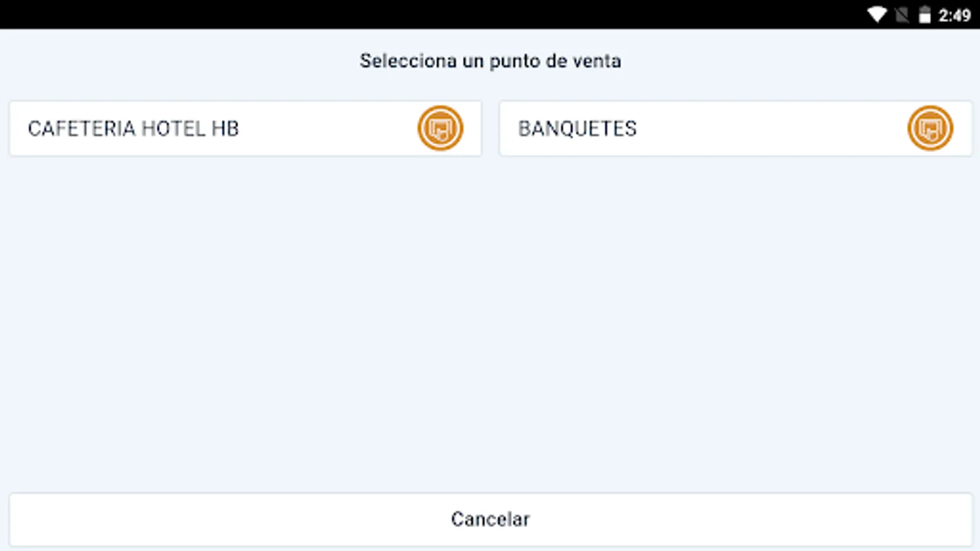Tap the black Android status bar
The width and height of the screenshot is (980, 551).
(x=429, y=14)
